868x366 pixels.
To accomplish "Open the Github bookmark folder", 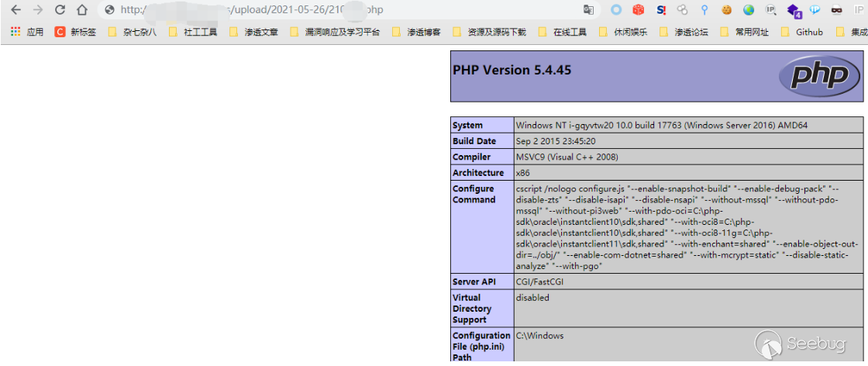I will [801, 32].
